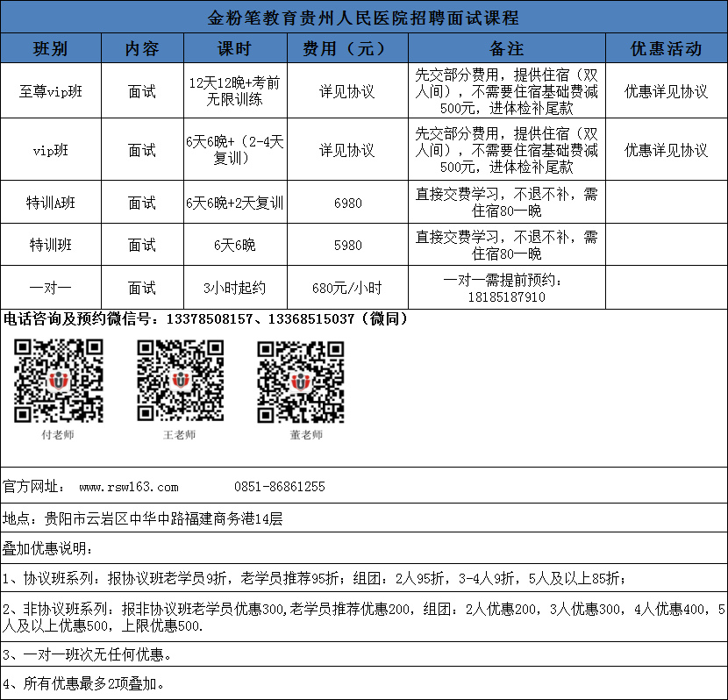Click the 叠加优惠说明 heading row
The height and width of the screenshot is (700, 728).
(46, 549)
